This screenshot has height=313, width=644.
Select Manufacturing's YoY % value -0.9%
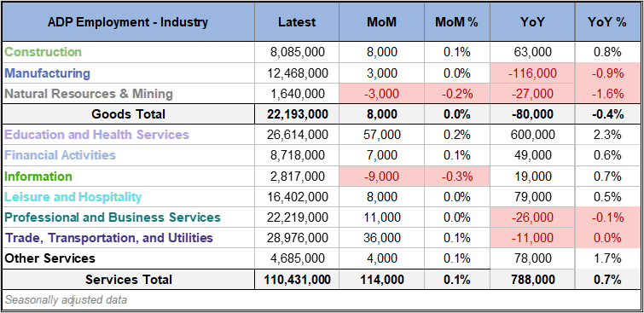tap(607, 73)
